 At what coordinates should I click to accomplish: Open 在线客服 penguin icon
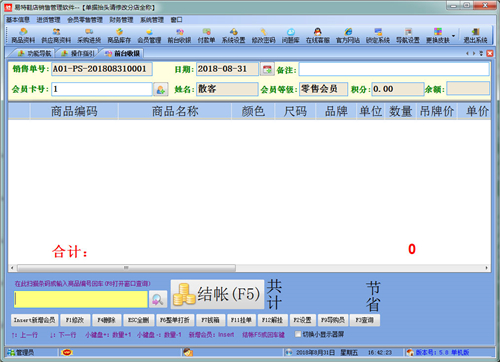point(318,36)
